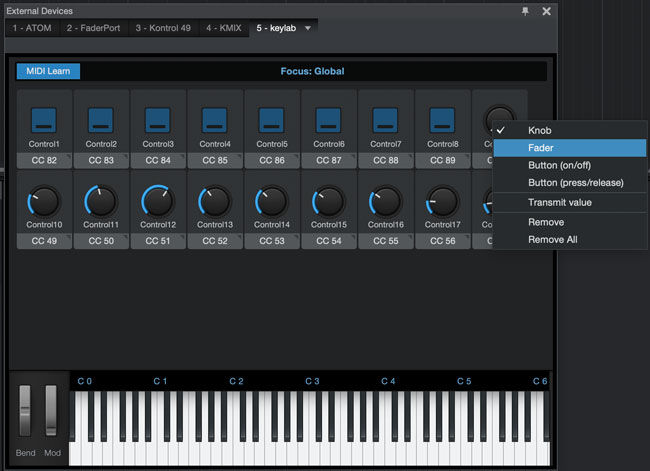Pin the External Devices window
This screenshot has width=650, height=471.
525,11
